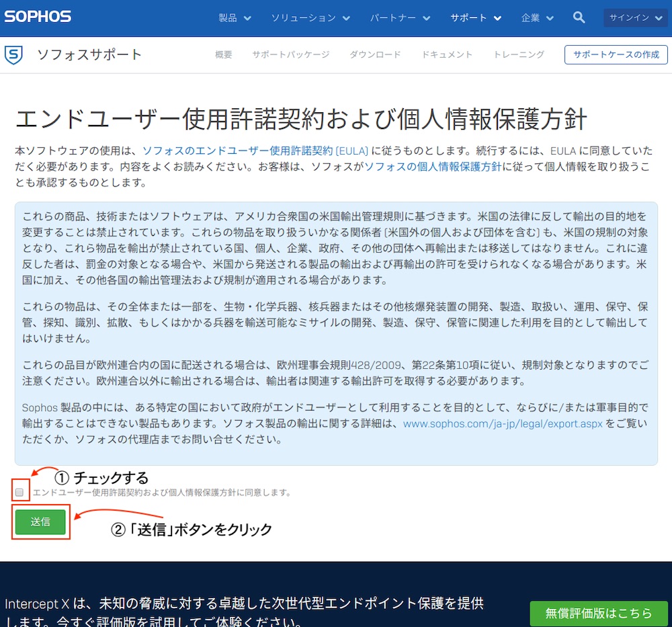Open the www.sophos.com/ja-jp/legal/export.aspx link

pos(502,424)
